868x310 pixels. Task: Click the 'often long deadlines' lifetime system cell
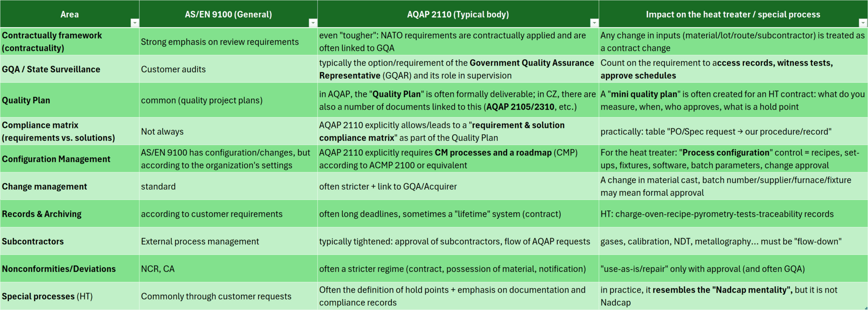click(458, 214)
